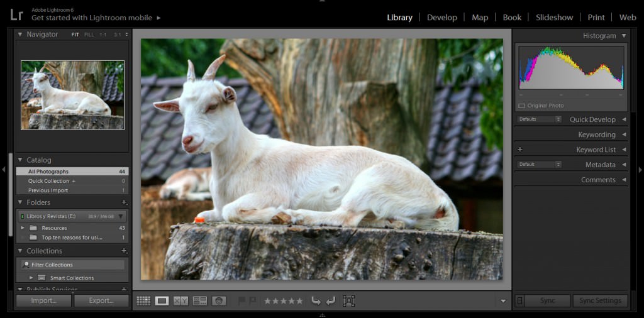This screenshot has height=318, width=644.
Task: Add keyword with plus in Keyword List
Action: click(520, 150)
